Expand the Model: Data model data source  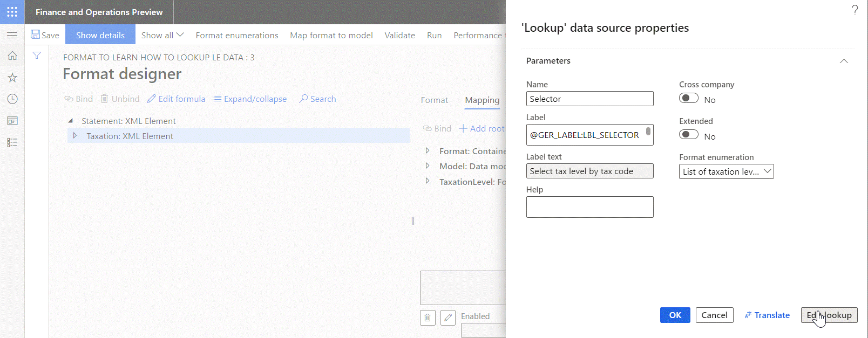(x=428, y=165)
